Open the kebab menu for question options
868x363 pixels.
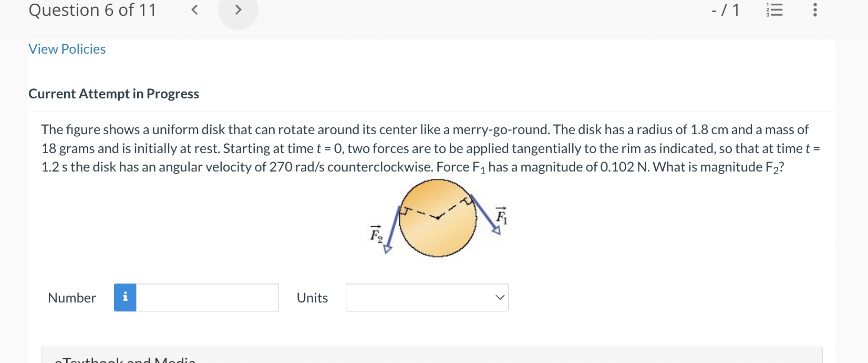814,10
